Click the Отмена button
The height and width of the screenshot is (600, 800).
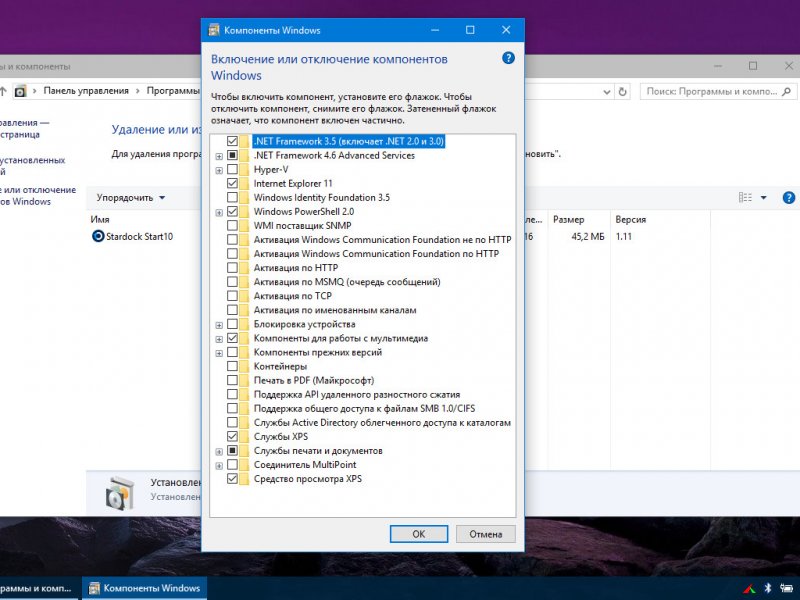pyautogui.click(x=486, y=534)
